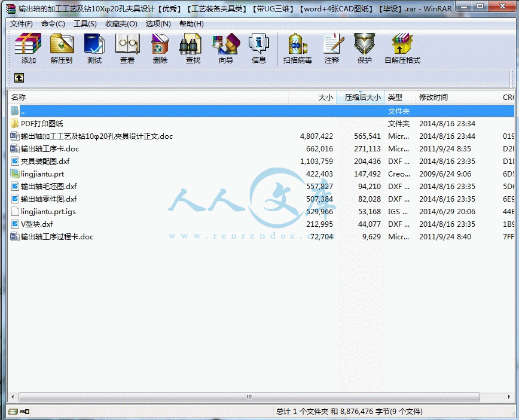Click the DXF icon of 夹具装配图.dxf
Viewport: 519px width, 420px height.
click(x=14, y=162)
